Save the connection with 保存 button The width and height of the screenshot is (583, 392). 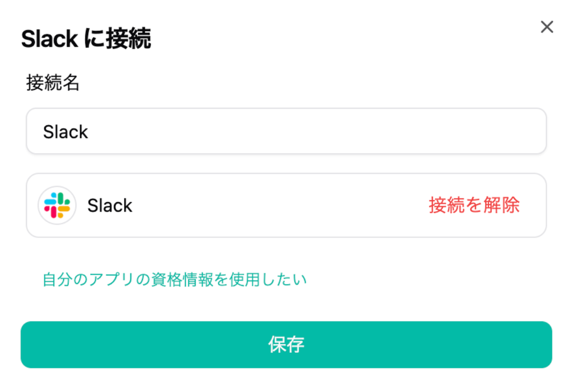pos(286,345)
